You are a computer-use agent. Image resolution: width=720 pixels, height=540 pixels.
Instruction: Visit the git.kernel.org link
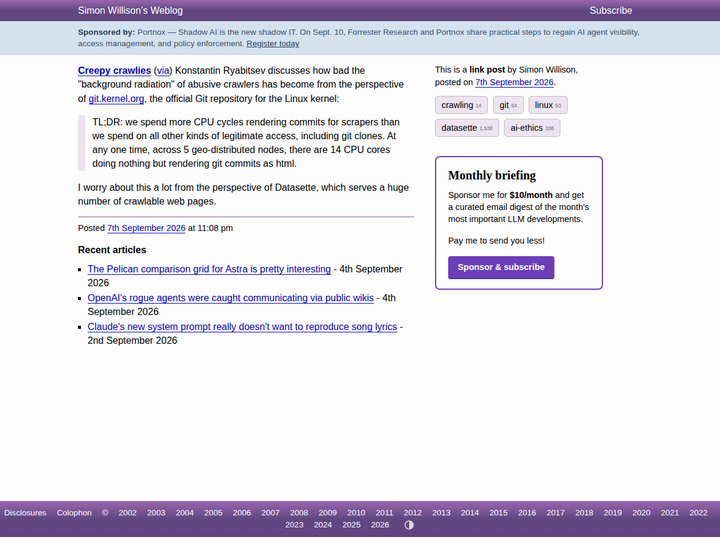click(x=116, y=99)
